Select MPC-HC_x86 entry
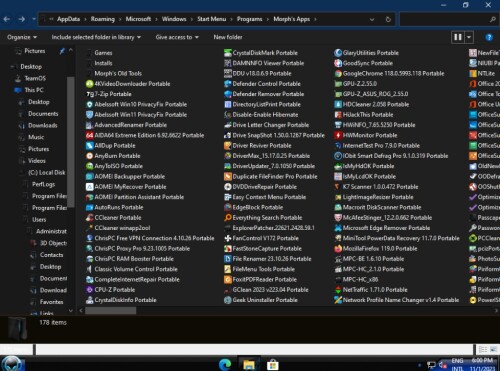Image resolution: width=500 pixels, height=371 pixels. tap(360, 279)
